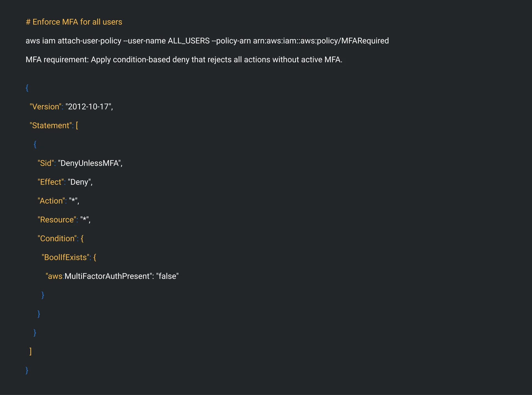Click the opening square bracket after Statement

click(77, 125)
